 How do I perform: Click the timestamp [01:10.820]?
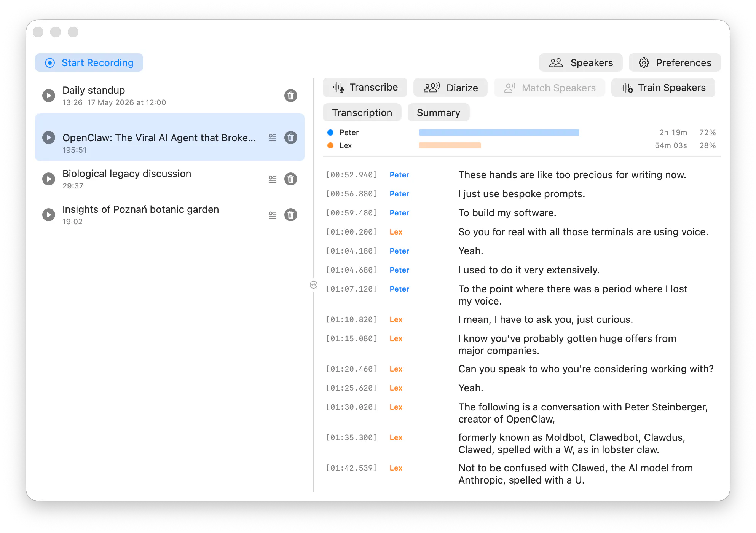352,319
